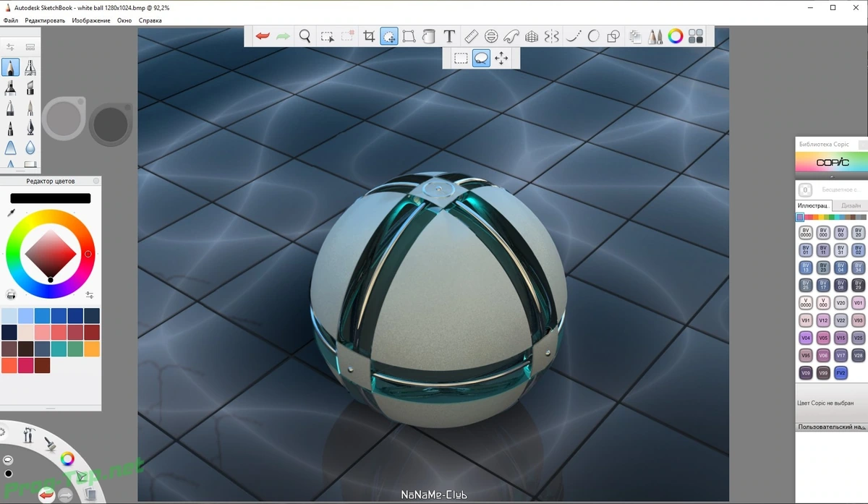The width and height of the screenshot is (868, 504).
Task: Switch to rectangular selection mode
Action: [461, 59]
